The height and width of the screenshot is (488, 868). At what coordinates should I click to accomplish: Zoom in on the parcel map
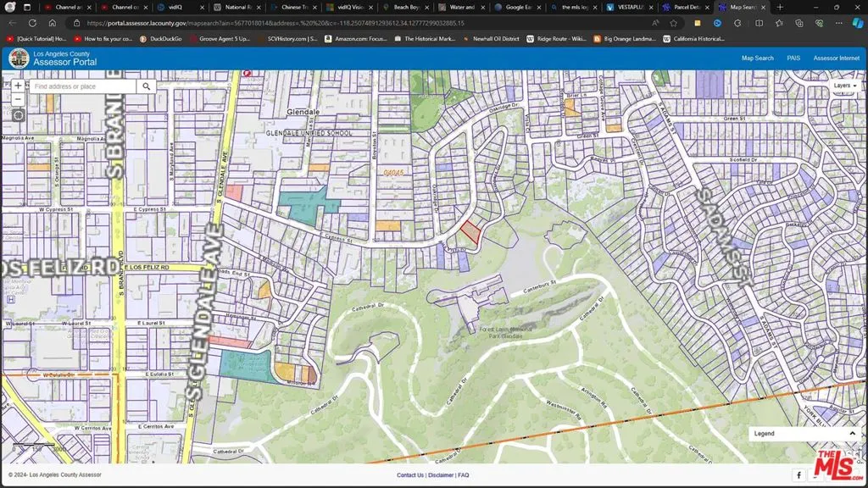(x=18, y=86)
